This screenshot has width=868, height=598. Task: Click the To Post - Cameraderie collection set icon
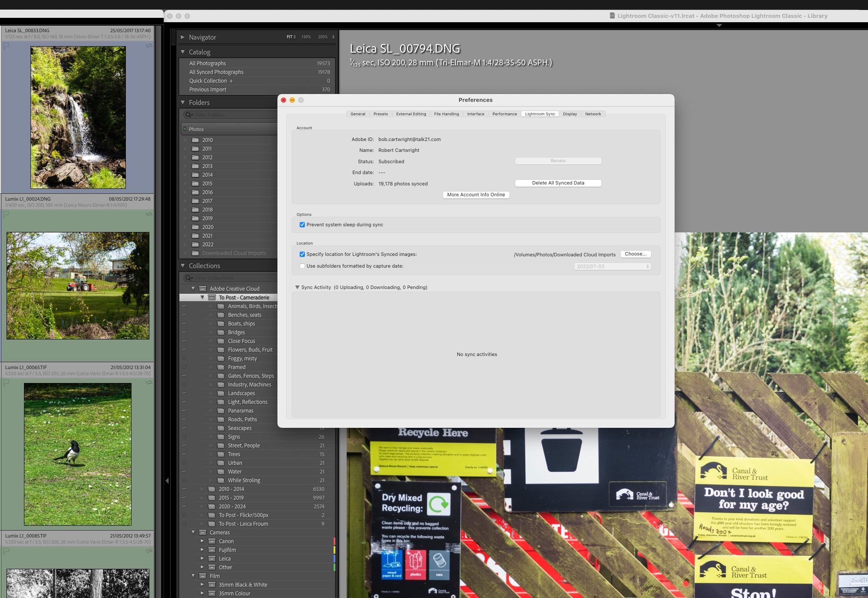point(212,297)
